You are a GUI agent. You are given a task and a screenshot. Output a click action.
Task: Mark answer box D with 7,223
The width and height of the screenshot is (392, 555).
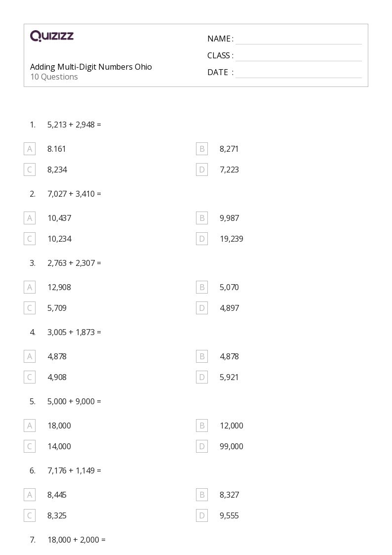pyautogui.click(x=202, y=170)
